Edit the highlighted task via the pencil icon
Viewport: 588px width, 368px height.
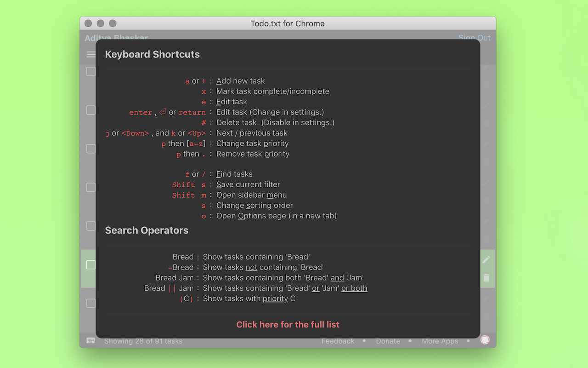pos(486,259)
